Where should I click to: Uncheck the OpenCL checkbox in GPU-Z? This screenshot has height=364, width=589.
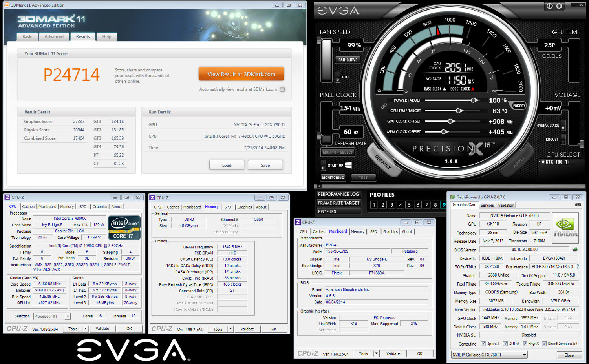tap(483, 344)
